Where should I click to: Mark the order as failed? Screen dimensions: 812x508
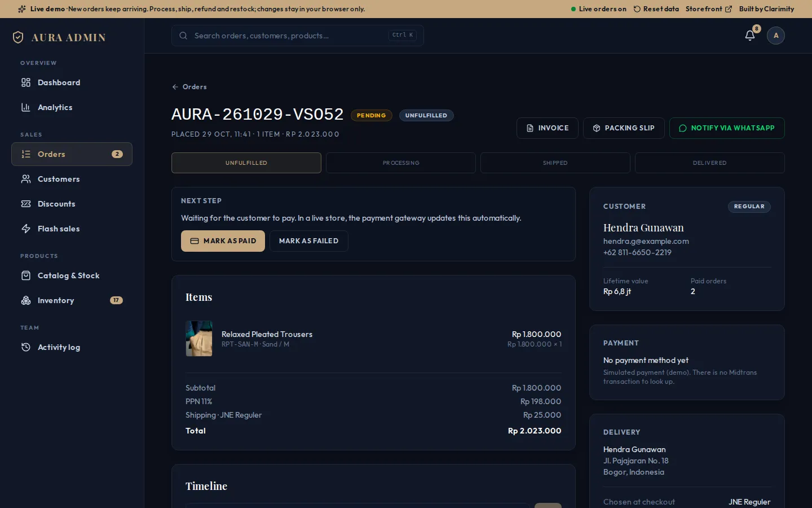point(308,241)
